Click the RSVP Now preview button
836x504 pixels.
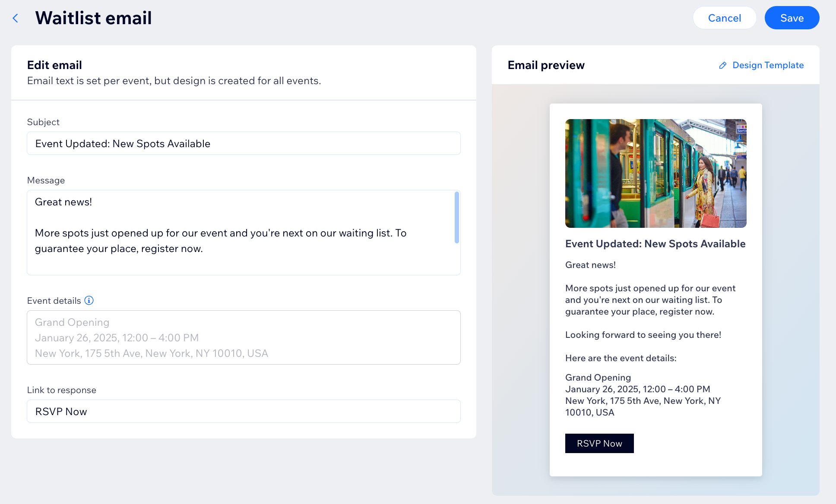tap(599, 443)
